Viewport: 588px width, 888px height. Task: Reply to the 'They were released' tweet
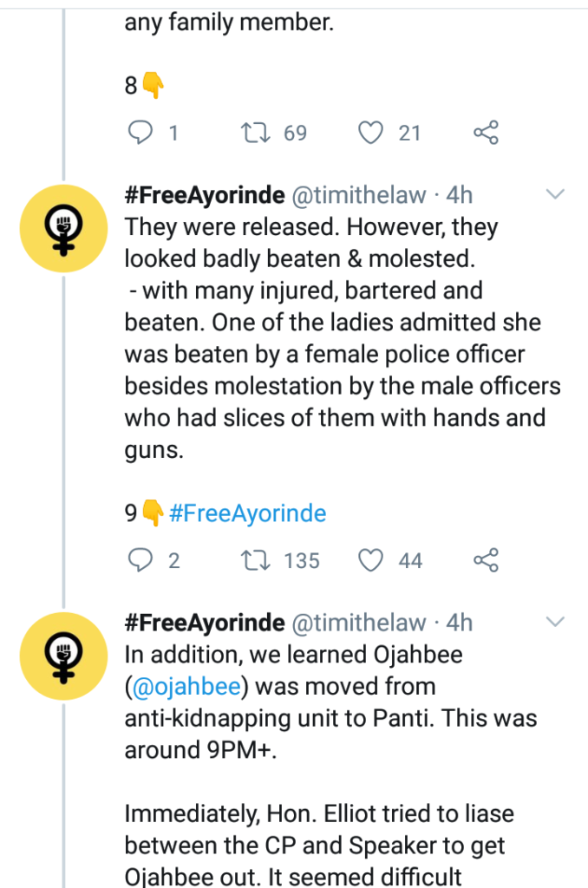point(140,561)
